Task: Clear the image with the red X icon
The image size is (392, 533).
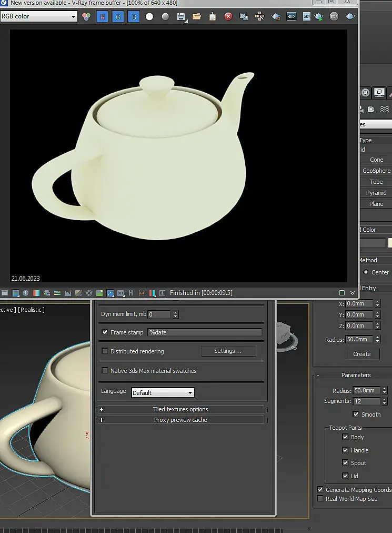Action: pos(228,17)
